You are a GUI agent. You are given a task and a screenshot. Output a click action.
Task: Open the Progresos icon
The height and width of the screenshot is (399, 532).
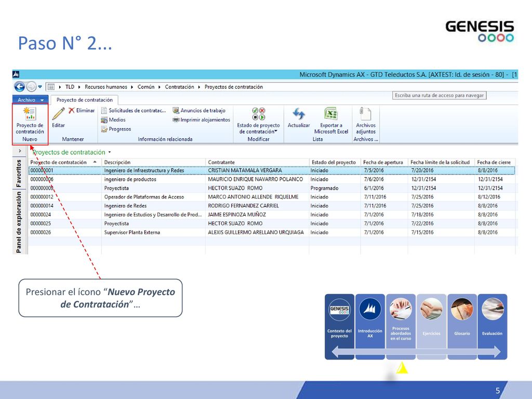[104, 129]
